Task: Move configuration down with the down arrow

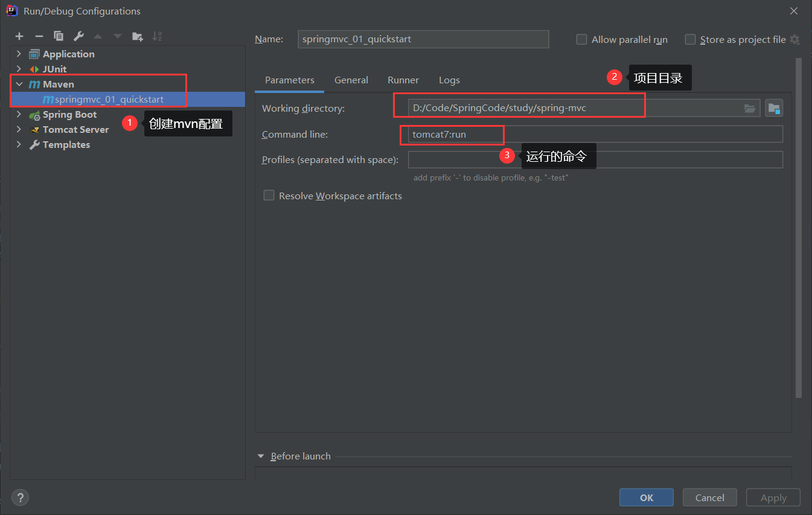Action: click(x=118, y=36)
